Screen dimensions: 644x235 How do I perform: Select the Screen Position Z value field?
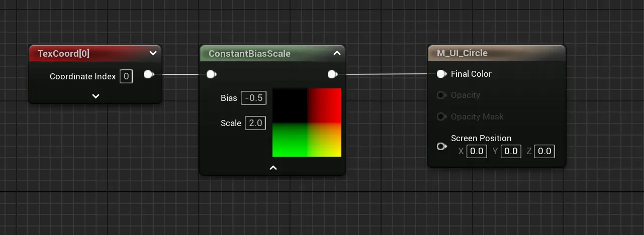(x=544, y=151)
